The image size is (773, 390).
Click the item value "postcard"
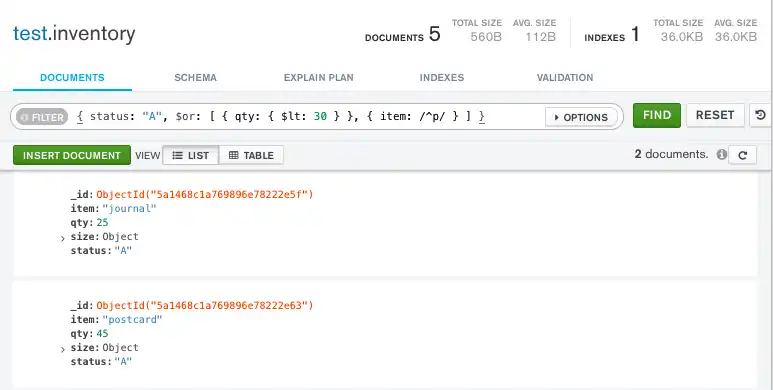[x=132, y=319]
